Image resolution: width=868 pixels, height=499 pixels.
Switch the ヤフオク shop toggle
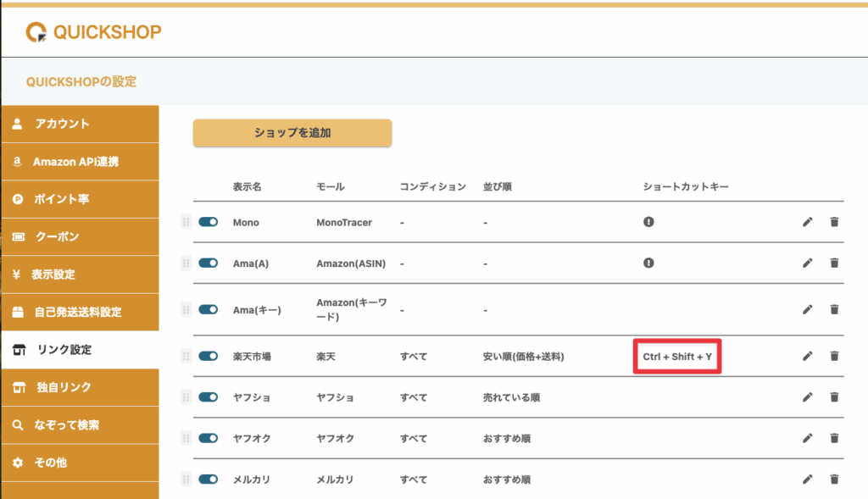coord(209,438)
